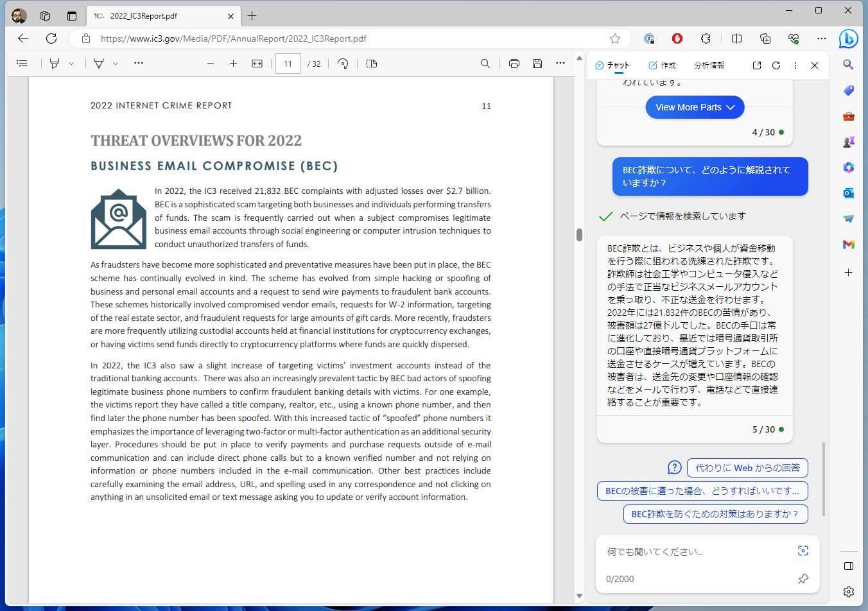Open search within the PDF

coord(485,64)
